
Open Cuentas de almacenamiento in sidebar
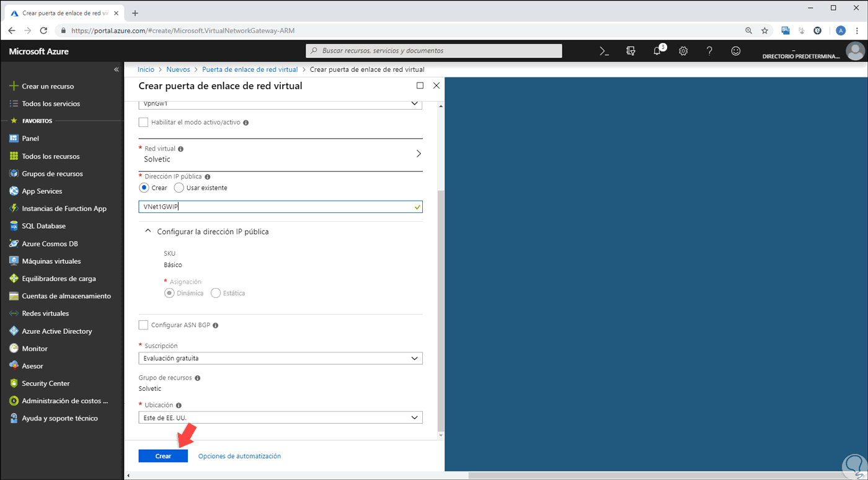point(66,296)
